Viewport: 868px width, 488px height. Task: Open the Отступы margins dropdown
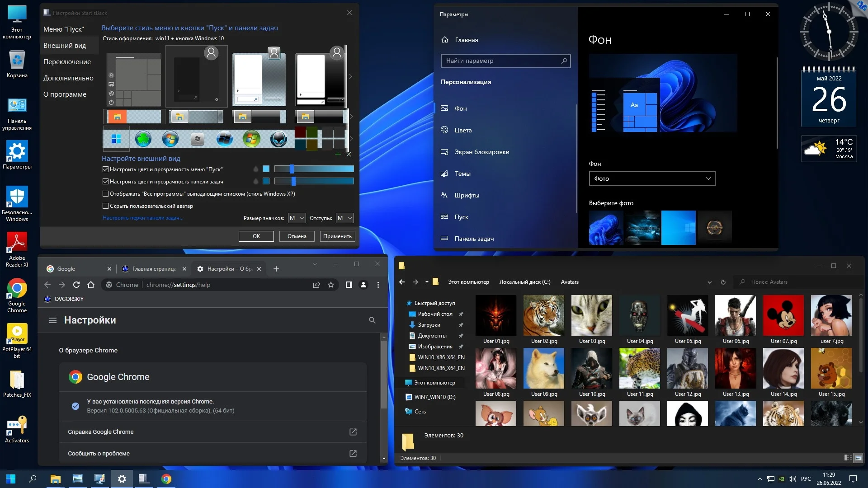tap(344, 218)
